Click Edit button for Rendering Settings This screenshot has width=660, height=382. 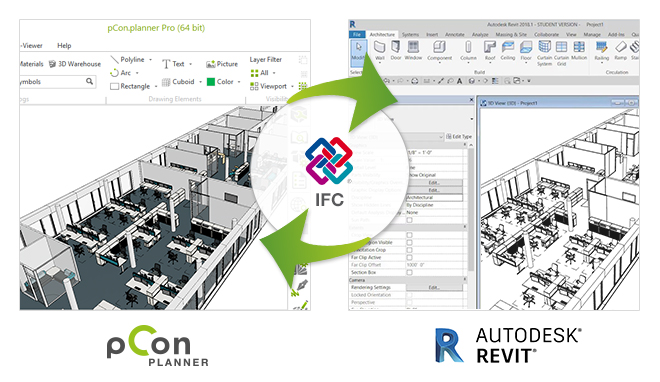click(x=434, y=287)
